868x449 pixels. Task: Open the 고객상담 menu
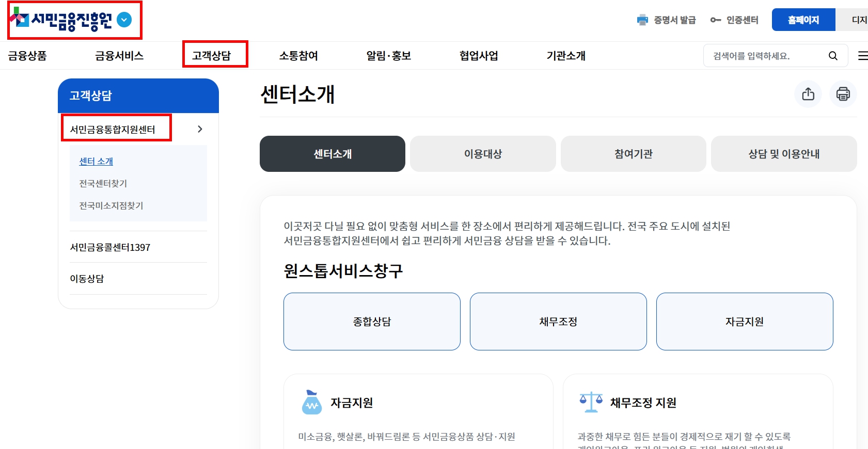click(212, 56)
